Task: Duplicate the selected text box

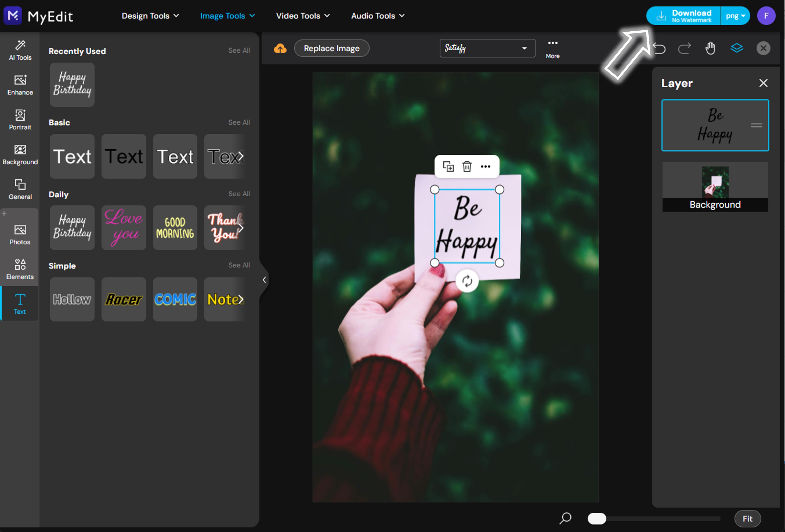Action: pyautogui.click(x=448, y=167)
